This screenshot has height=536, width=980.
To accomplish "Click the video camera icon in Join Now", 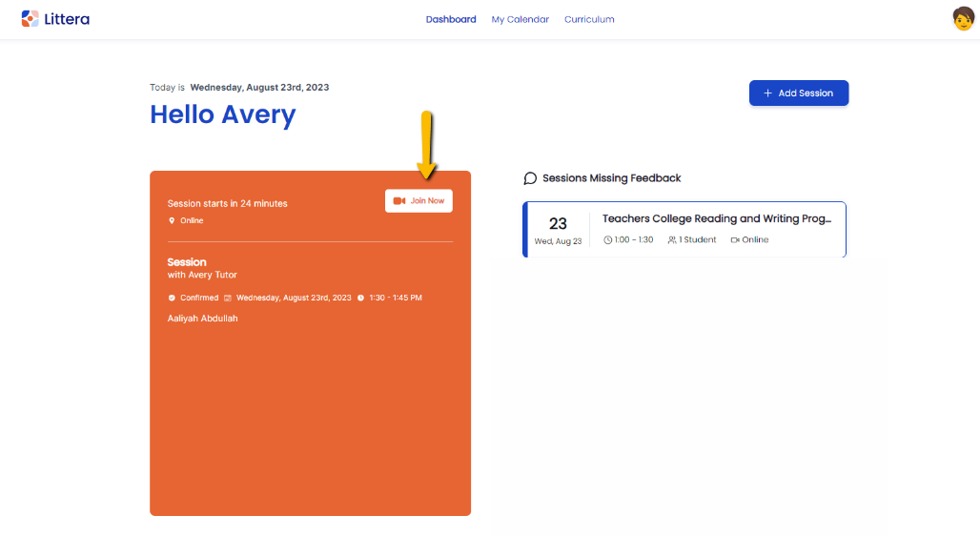I will [399, 201].
